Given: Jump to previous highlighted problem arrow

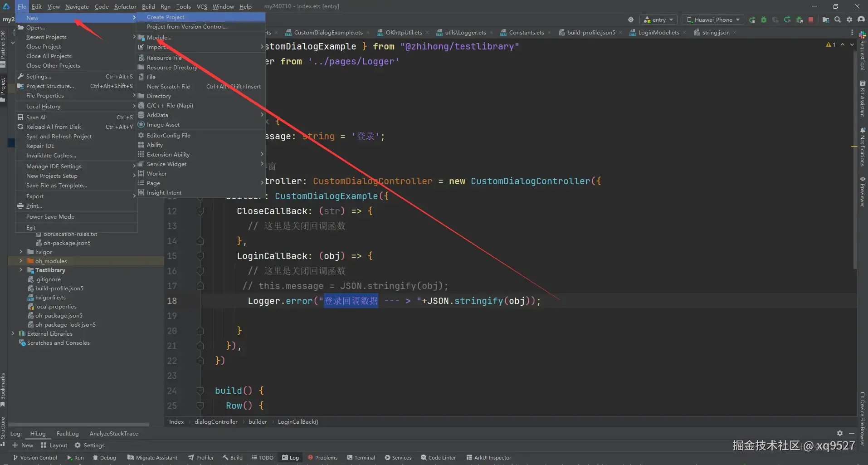Looking at the screenshot, I should (843, 44).
